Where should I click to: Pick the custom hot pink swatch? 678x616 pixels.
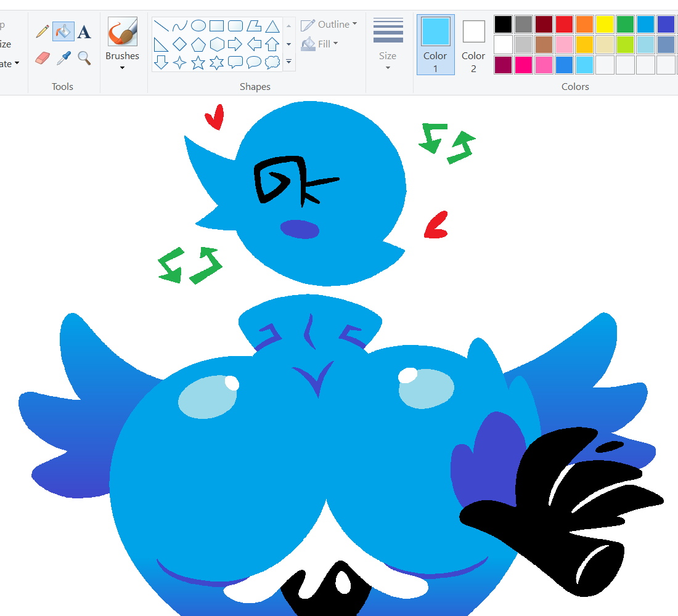[x=524, y=65]
